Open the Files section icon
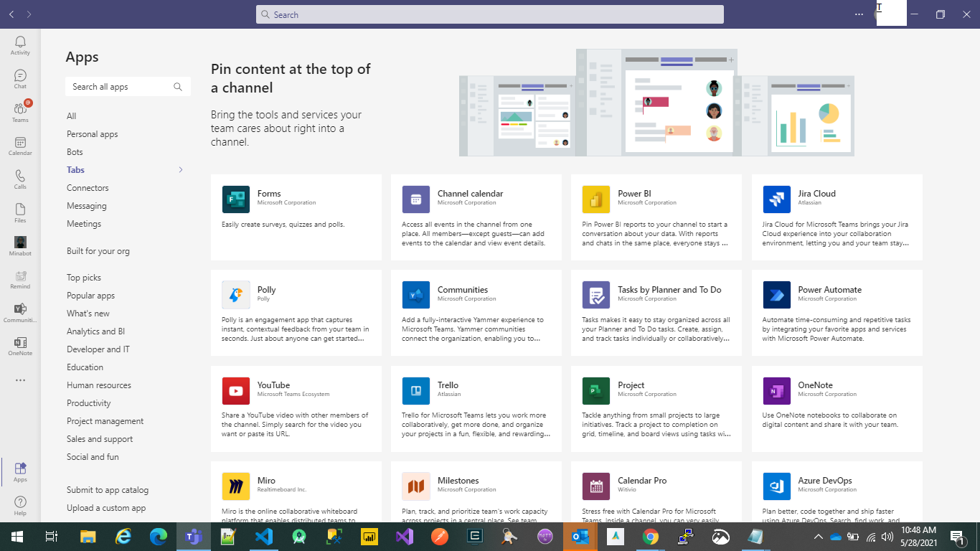Screen dimensions: 980x551 click(20, 212)
